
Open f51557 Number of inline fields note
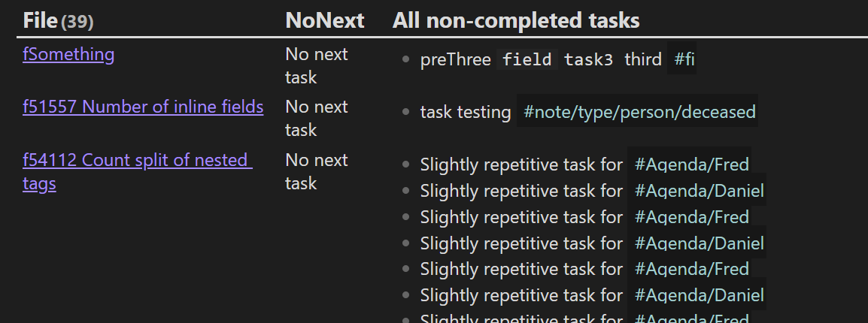143,107
